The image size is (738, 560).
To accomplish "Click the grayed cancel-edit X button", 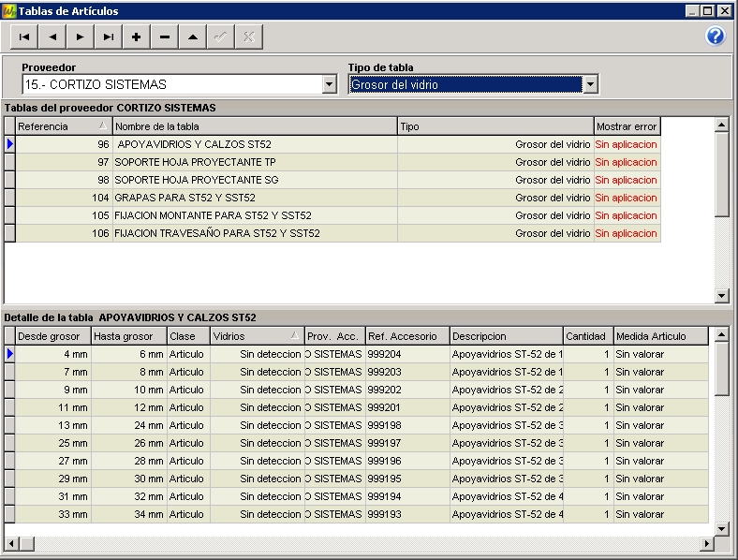I will (248, 37).
